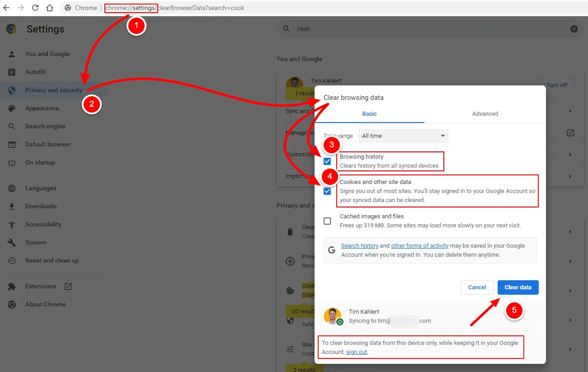Expand the Cookies row arrow
This screenshot has height=372, width=588.
tap(570, 291)
